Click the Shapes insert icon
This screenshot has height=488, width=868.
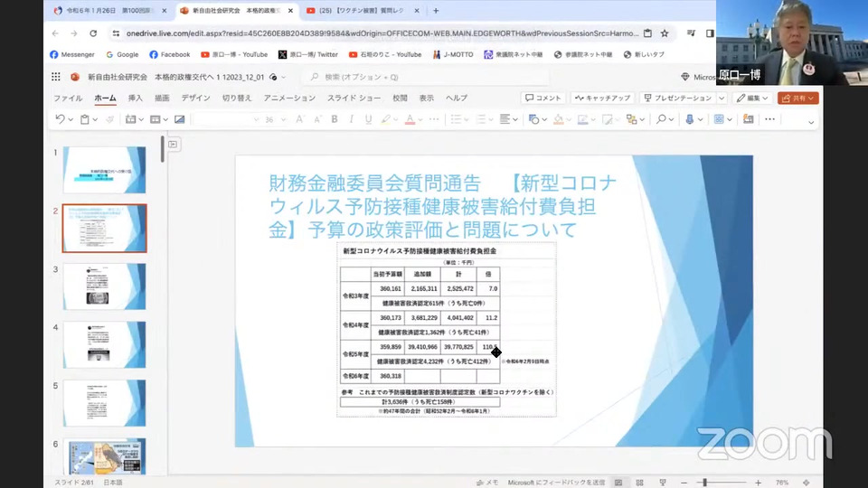coord(533,119)
